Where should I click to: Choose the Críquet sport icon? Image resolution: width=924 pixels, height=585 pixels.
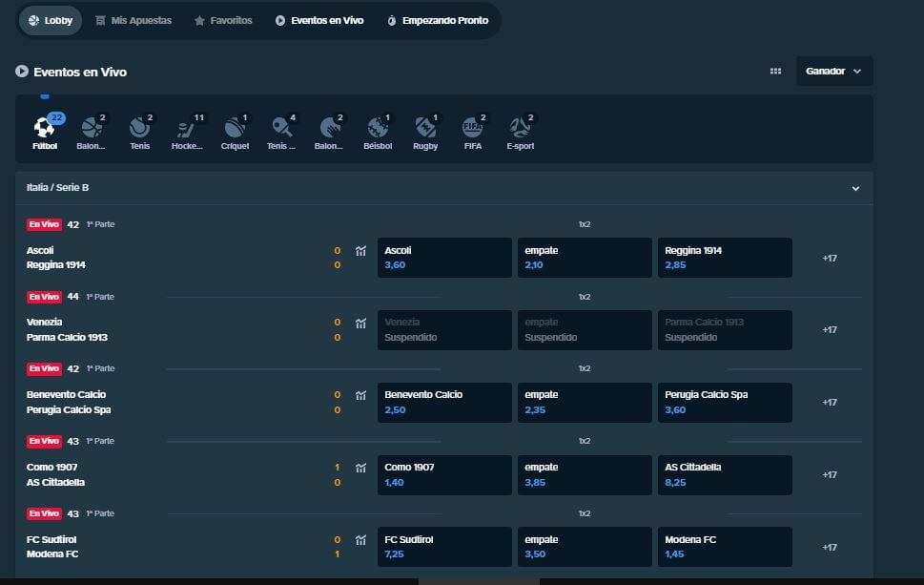[x=235, y=129]
